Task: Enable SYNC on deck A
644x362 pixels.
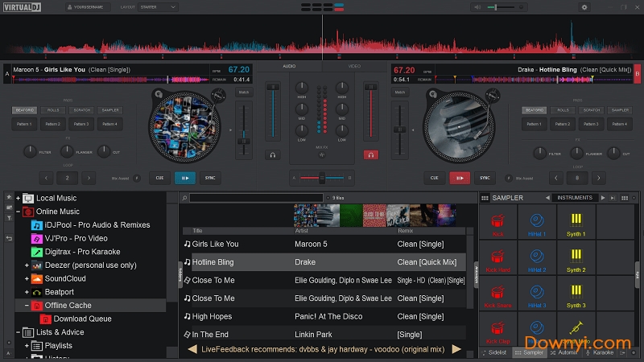Action: point(210,178)
